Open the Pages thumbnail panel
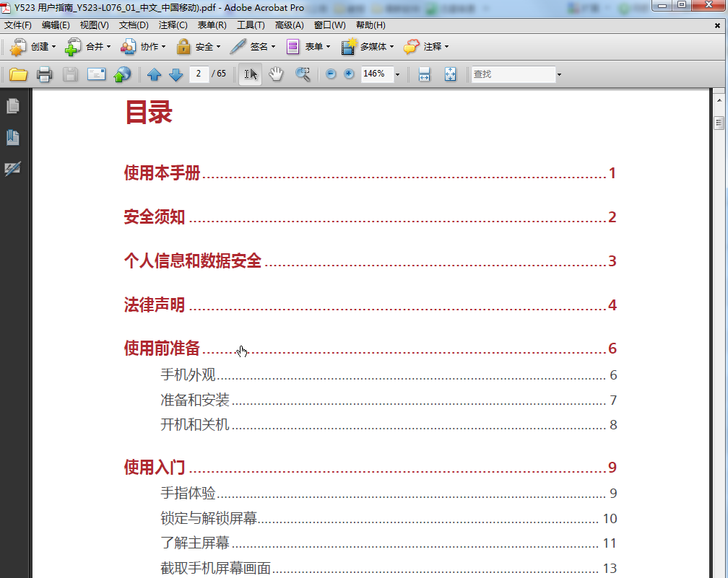Image resolution: width=728 pixels, height=578 pixels. tap(13, 105)
